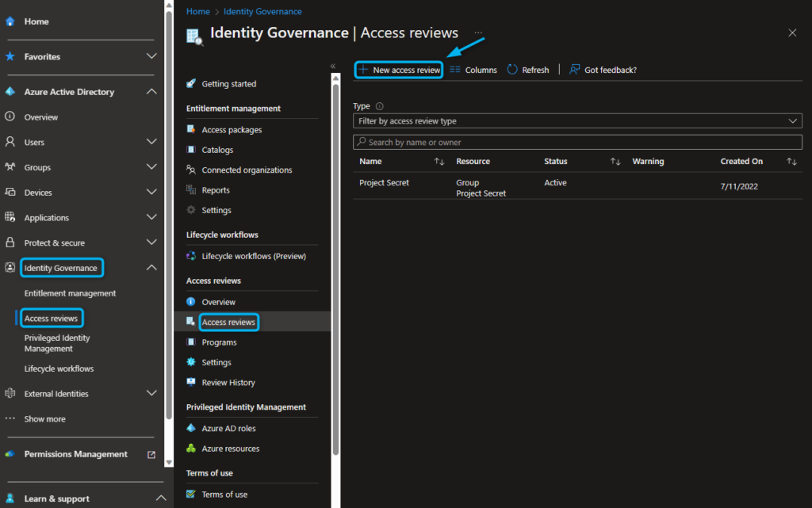Sort by Name column arrows
This screenshot has height=508, width=812.
[439, 162]
